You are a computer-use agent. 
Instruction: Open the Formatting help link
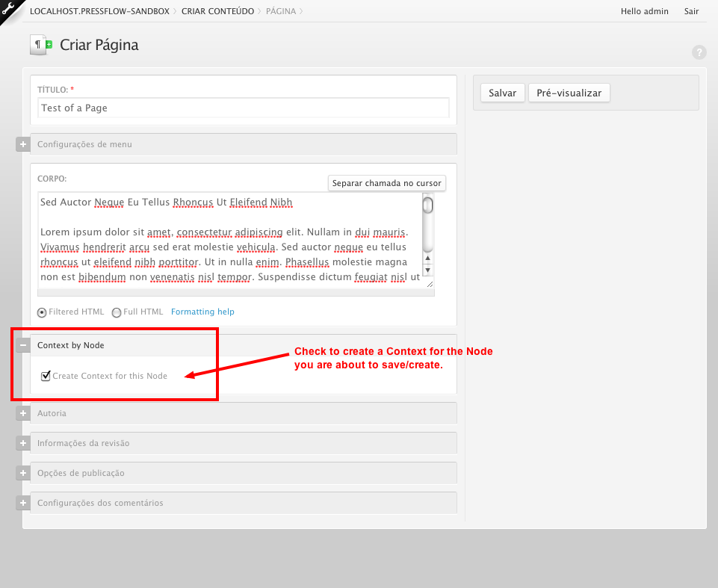pyautogui.click(x=202, y=312)
